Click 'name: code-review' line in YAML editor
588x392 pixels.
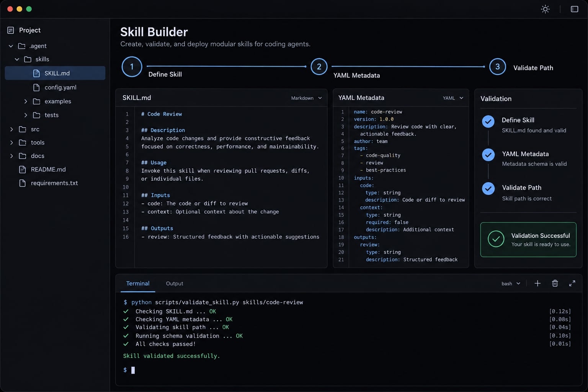[378, 112]
